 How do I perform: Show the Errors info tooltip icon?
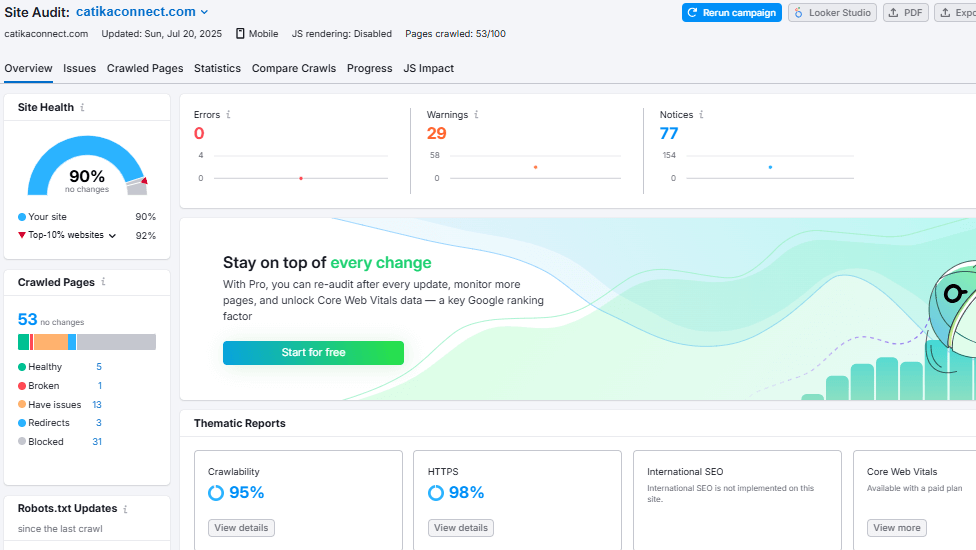coord(228,114)
